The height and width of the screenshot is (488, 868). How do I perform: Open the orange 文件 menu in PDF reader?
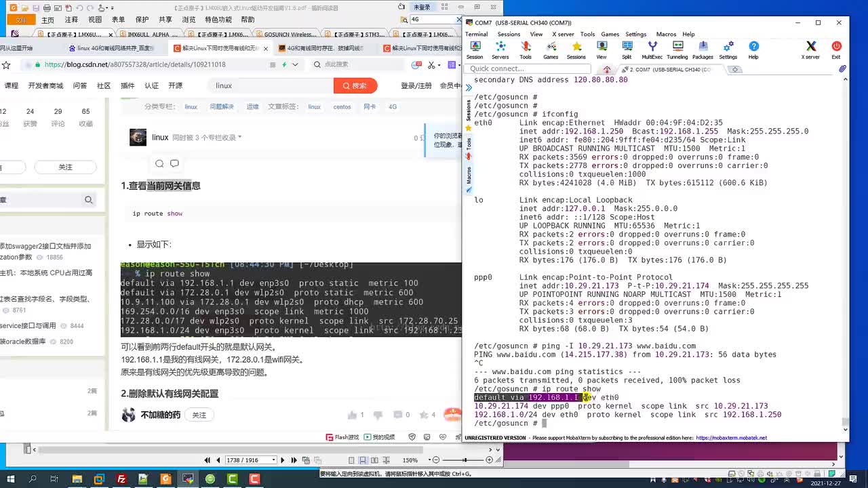[20, 20]
